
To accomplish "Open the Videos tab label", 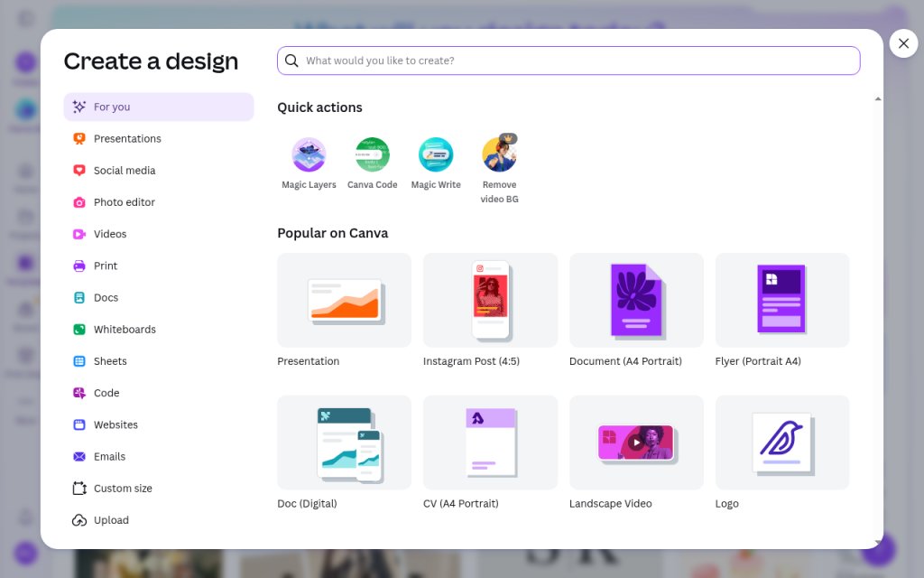I will pos(110,234).
